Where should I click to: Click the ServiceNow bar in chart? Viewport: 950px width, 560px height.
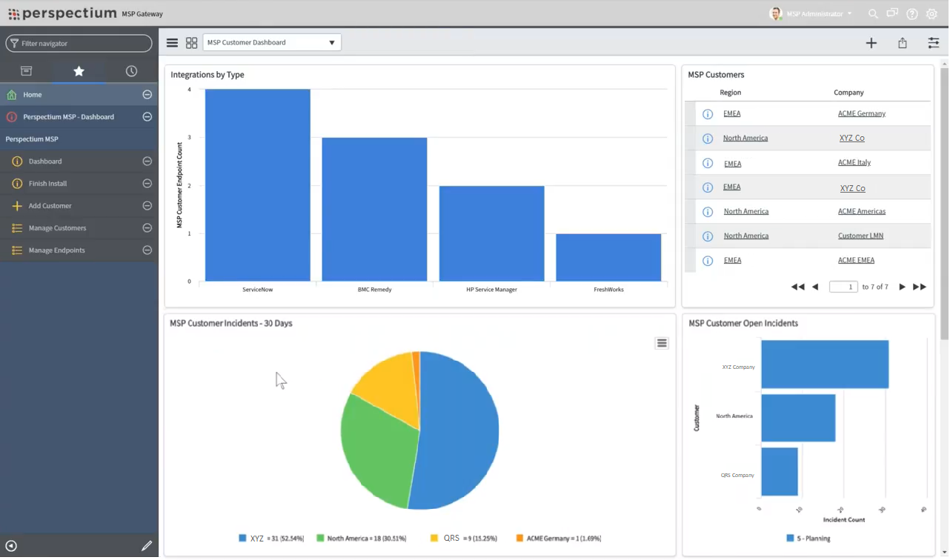coord(258,185)
